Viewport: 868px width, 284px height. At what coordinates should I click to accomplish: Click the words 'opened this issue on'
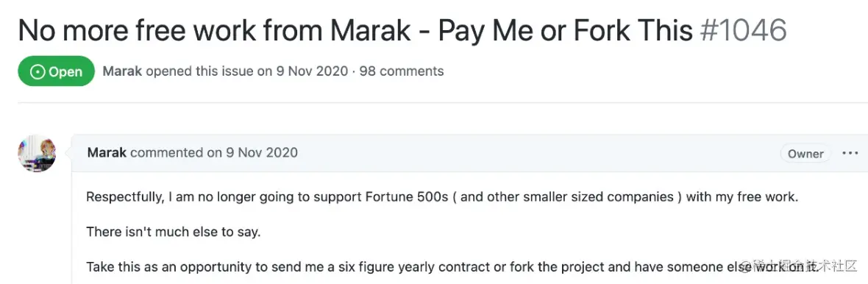click(209, 71)
